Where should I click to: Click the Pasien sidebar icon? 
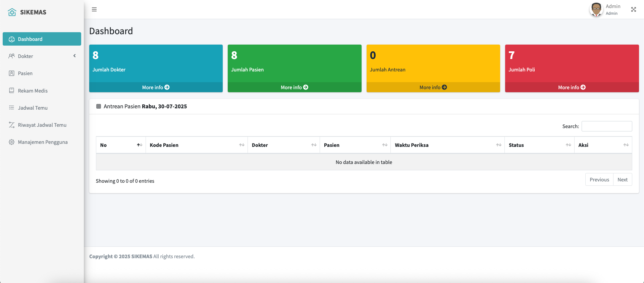point(12,73)
